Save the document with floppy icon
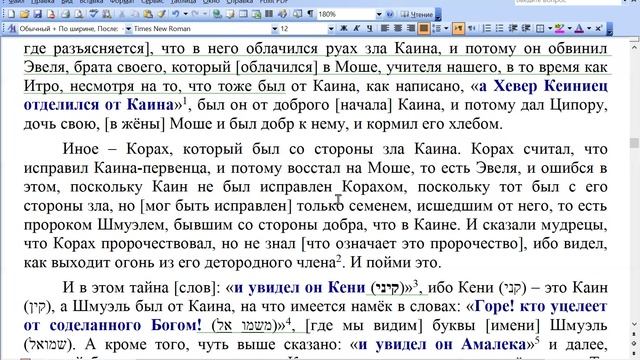 point(38,14)
